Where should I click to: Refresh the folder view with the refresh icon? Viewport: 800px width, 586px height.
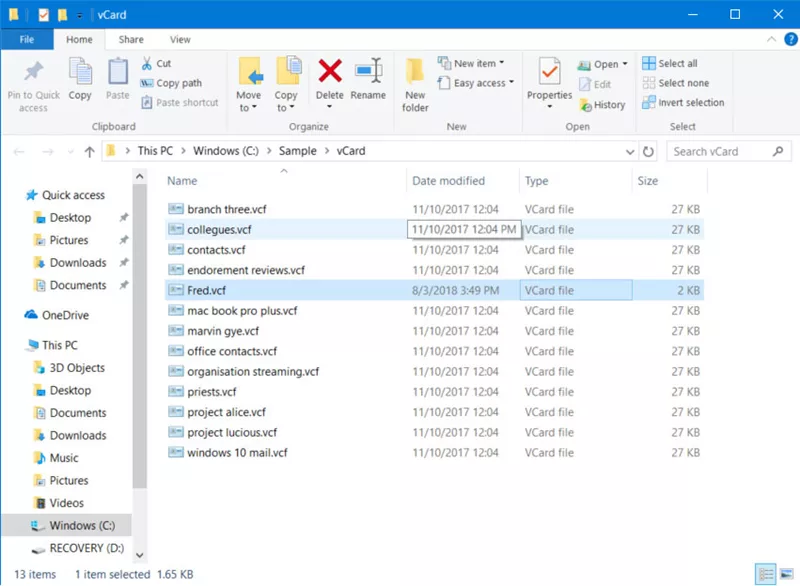647,151
